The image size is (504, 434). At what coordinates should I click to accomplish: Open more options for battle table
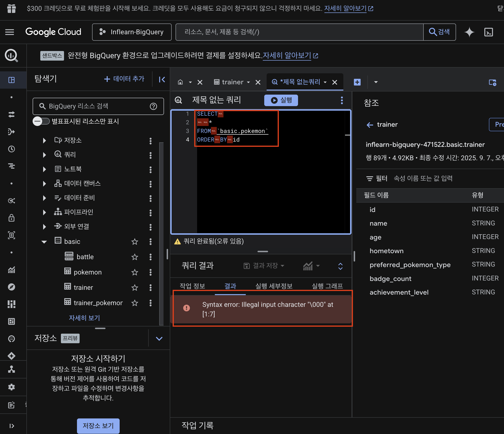(x=151, y=257)
